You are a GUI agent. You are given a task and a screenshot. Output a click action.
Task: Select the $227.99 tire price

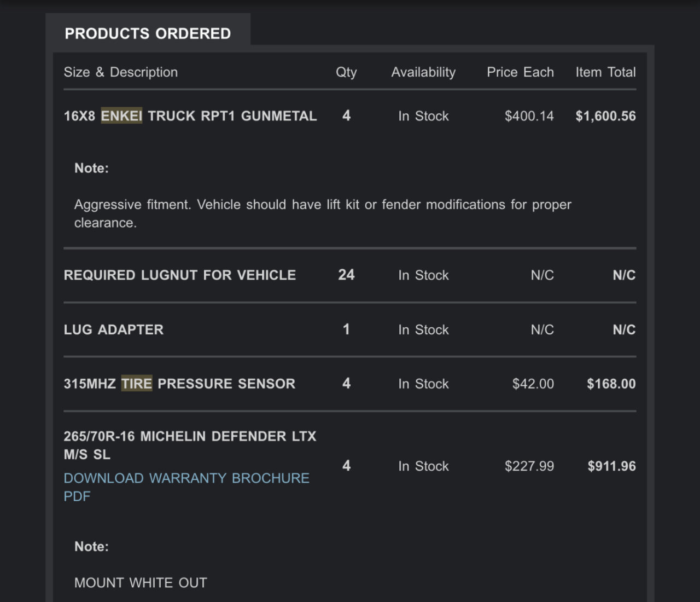tap(529, 466)
